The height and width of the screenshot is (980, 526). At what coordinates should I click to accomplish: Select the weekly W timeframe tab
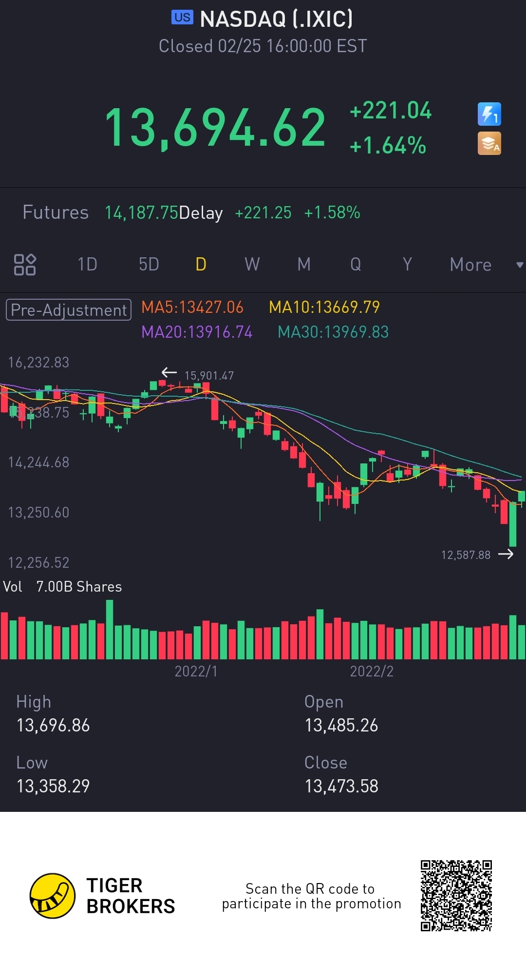(x=252, y=265)
